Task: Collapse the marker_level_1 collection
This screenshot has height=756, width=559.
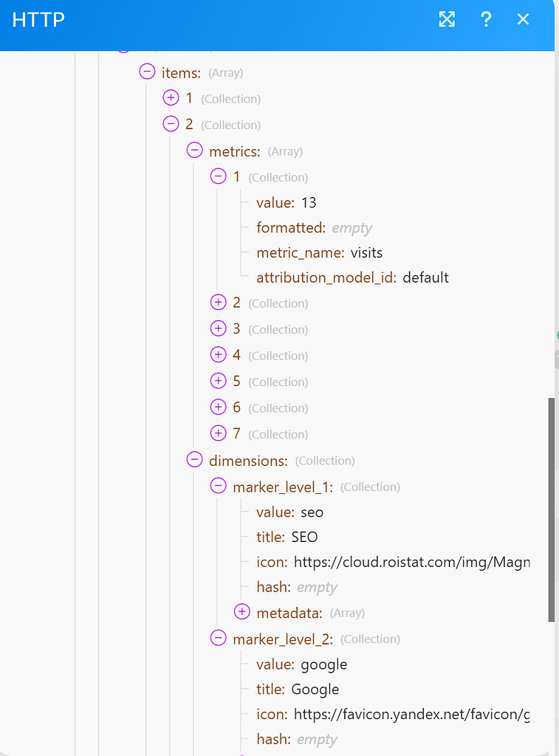Action: [x=218, y=486]
